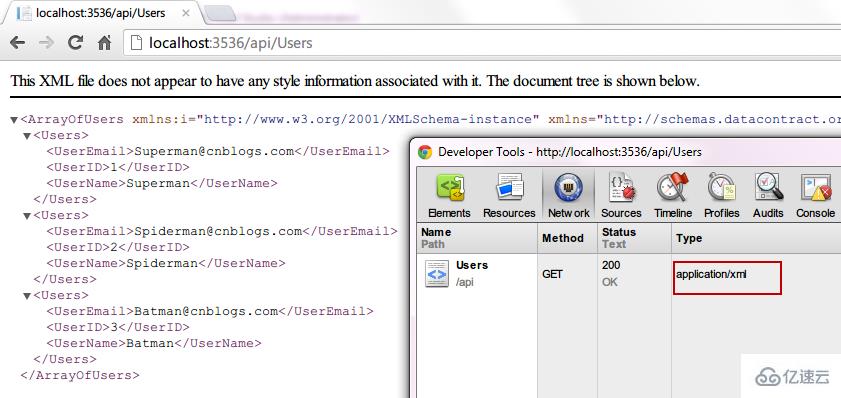The image size is (841, 398).
Task: Collapse the Batman Users node
Action: 27,296
